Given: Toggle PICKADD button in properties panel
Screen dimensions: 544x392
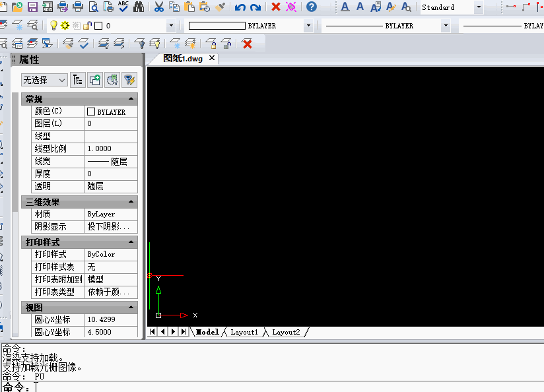Looking at the screenshot, I should 94,80.
